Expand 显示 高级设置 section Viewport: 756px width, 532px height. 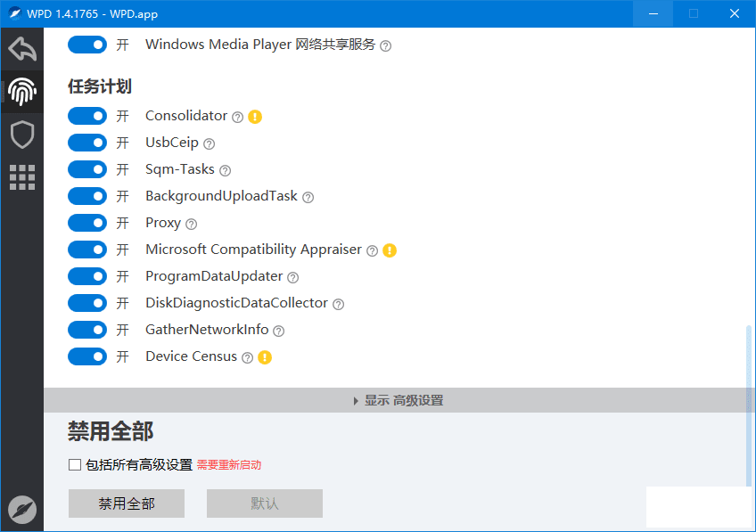point(399,400)
